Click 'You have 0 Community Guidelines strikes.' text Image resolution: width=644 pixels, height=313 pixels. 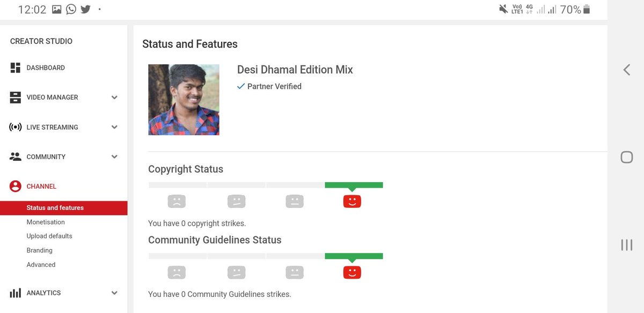[x=219, y=294]
